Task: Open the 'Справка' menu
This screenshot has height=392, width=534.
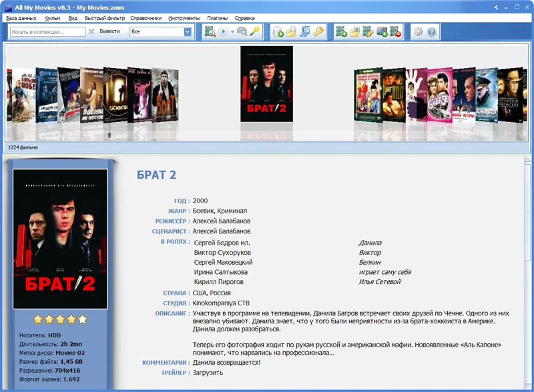Action: point(244,18)
